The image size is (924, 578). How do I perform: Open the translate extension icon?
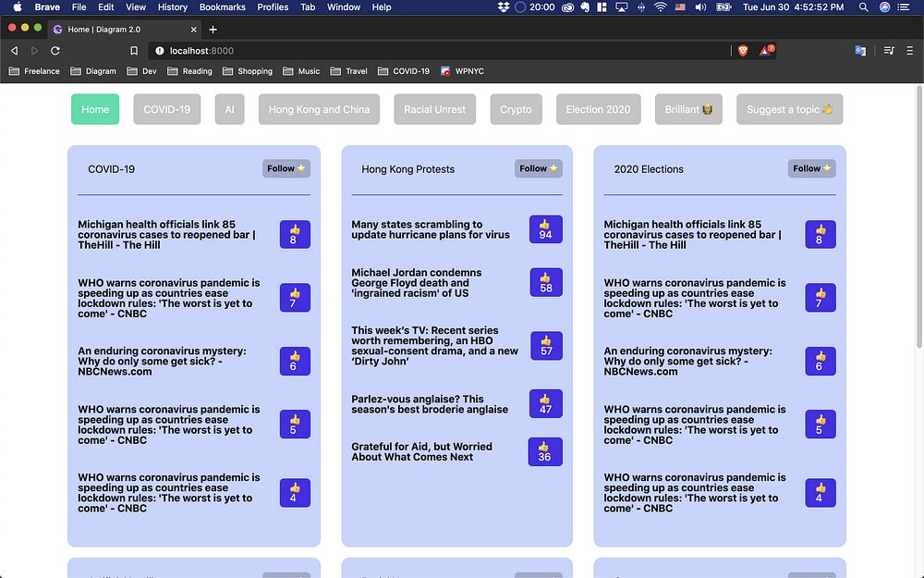[x=860, y=51]
